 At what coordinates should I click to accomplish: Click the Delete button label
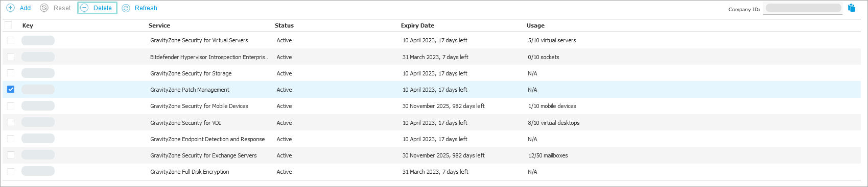point(102,8)
